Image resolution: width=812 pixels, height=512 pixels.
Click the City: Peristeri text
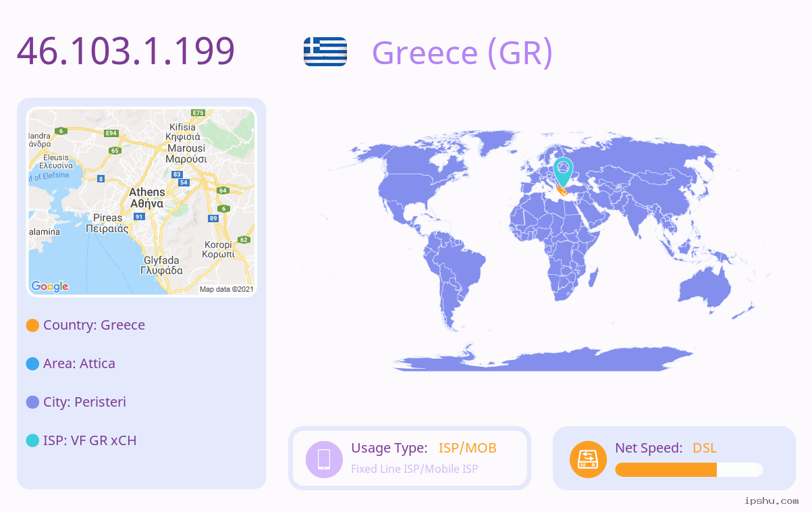coord(84,402)
